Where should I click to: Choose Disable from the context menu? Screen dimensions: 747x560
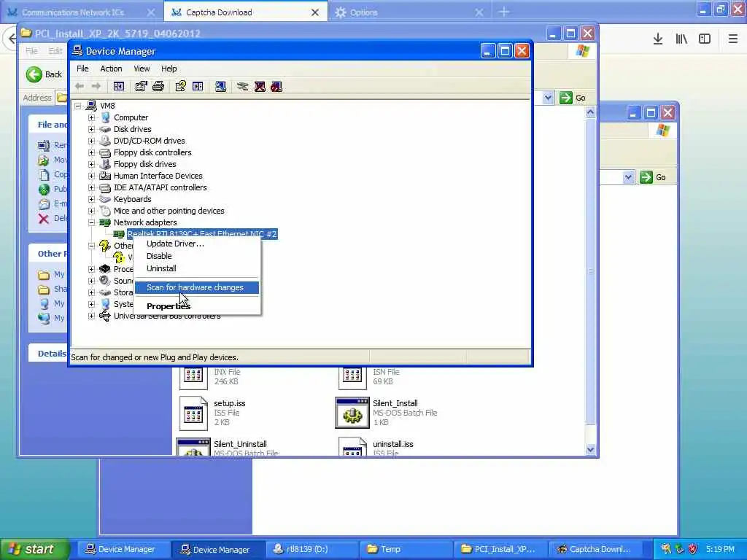click(x=197, y=256)
